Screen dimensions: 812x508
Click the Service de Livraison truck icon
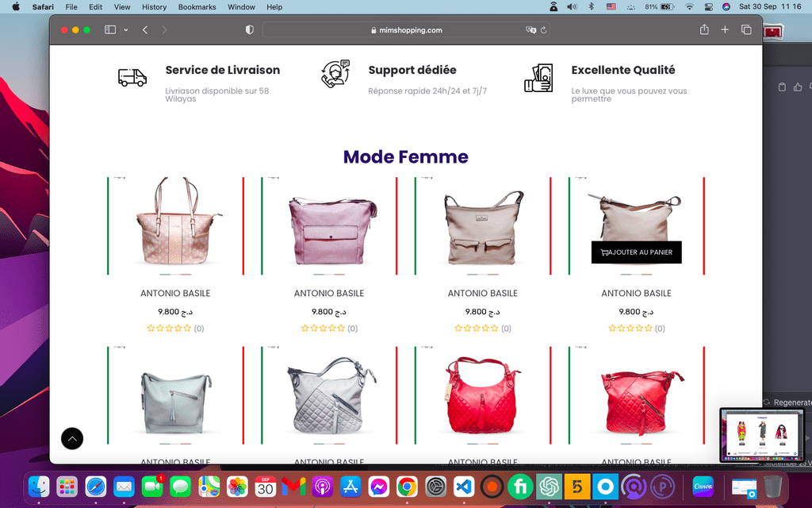coord(132,77)
